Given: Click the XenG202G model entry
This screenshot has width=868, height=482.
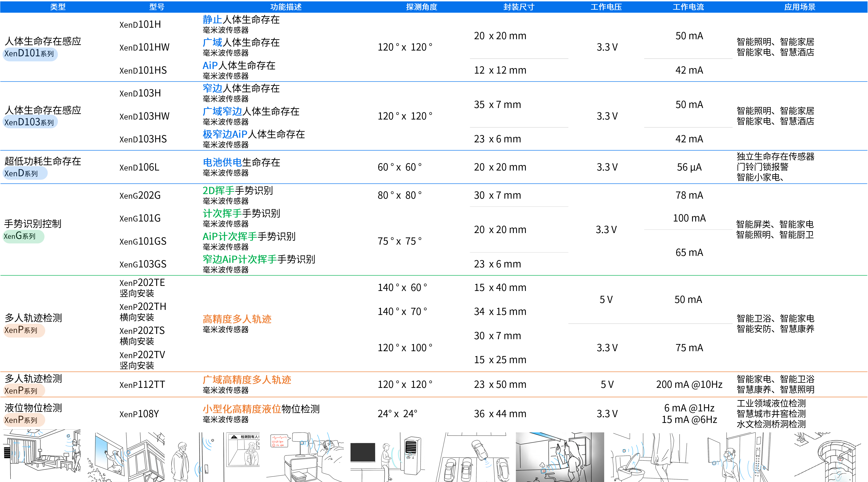Looking at the screenshot, I should click(140, 195).
